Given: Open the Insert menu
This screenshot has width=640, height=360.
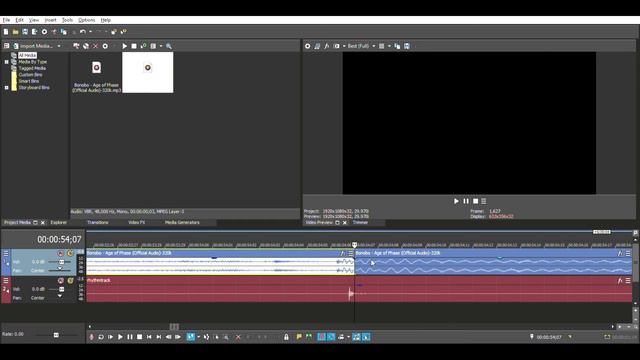Looking at the screenshot, I should (x=50, y=20).
